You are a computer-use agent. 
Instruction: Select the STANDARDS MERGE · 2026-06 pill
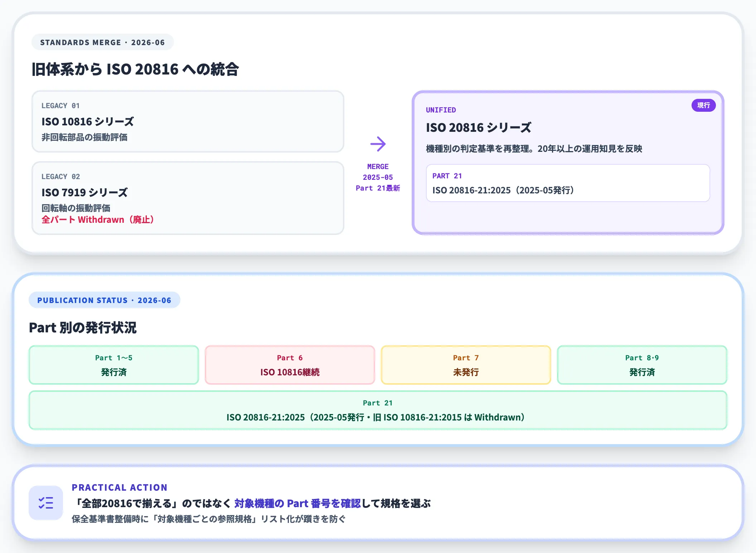102,42
